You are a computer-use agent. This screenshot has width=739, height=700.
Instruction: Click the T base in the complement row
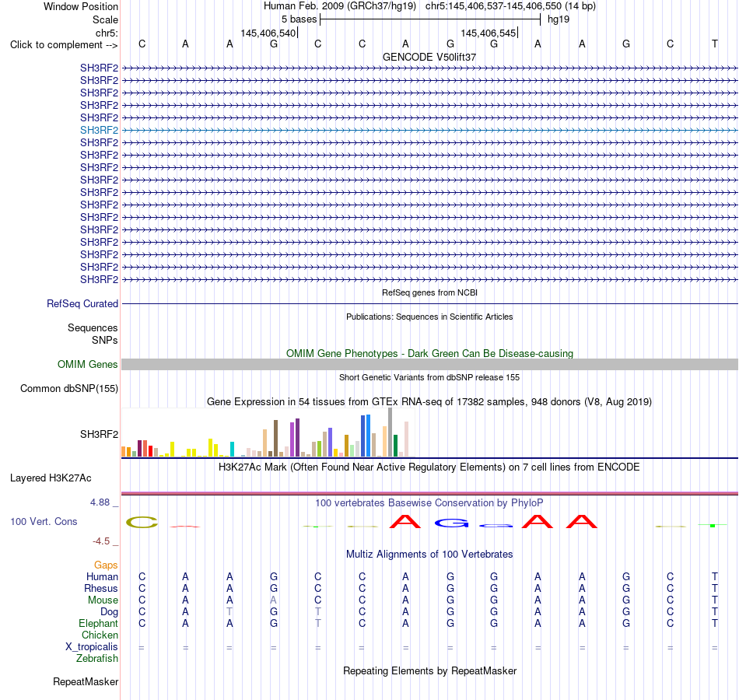(x=714, y=44)
